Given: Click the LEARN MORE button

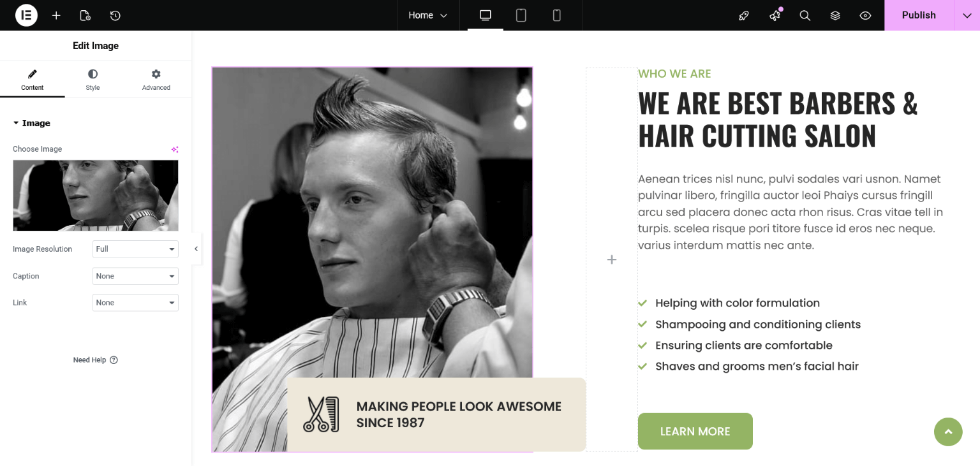Looking at the screenshot, I should pos(695,432).
